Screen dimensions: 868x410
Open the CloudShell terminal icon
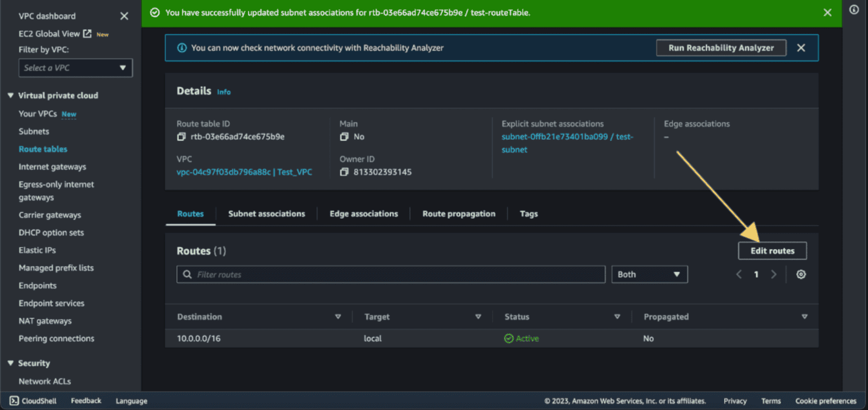14,401
